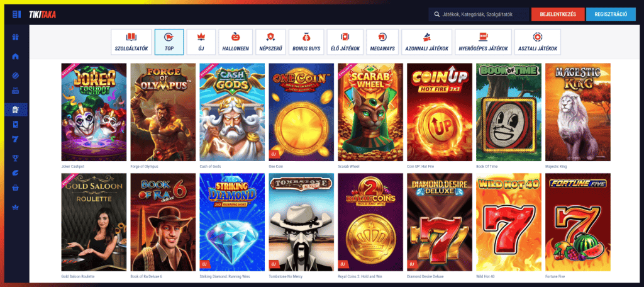Viewport: 644px width, 287px height.
Task: Open the Megaways category tab
Action: click(382, 42)
